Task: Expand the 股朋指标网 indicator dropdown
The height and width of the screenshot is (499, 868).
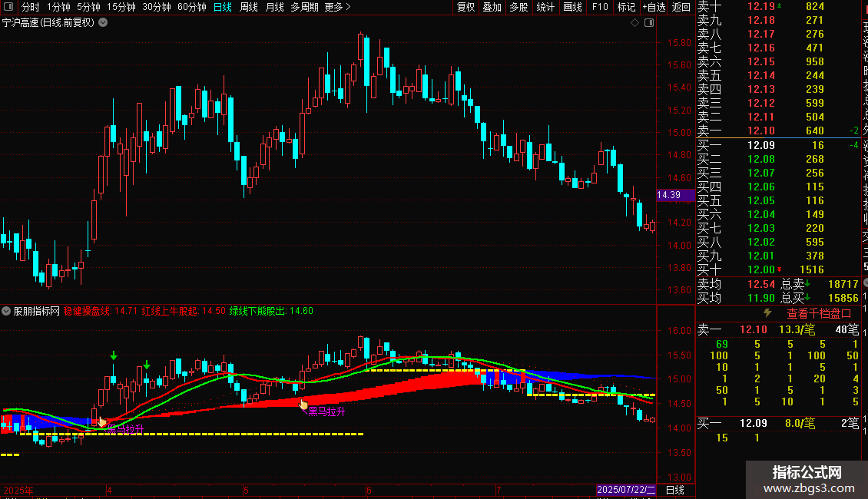Action: tap(6, 311)
